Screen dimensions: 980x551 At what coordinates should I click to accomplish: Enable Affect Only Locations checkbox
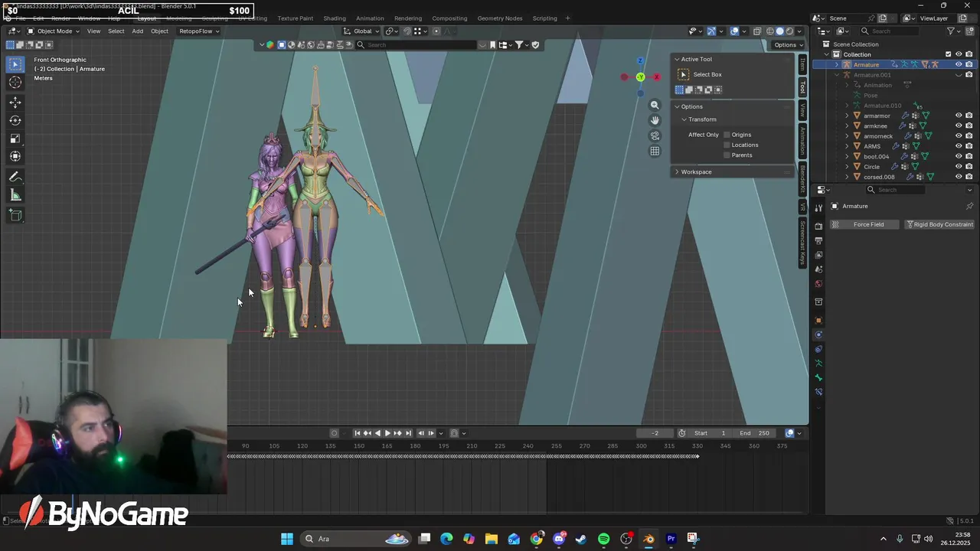[x=727, y=145]
